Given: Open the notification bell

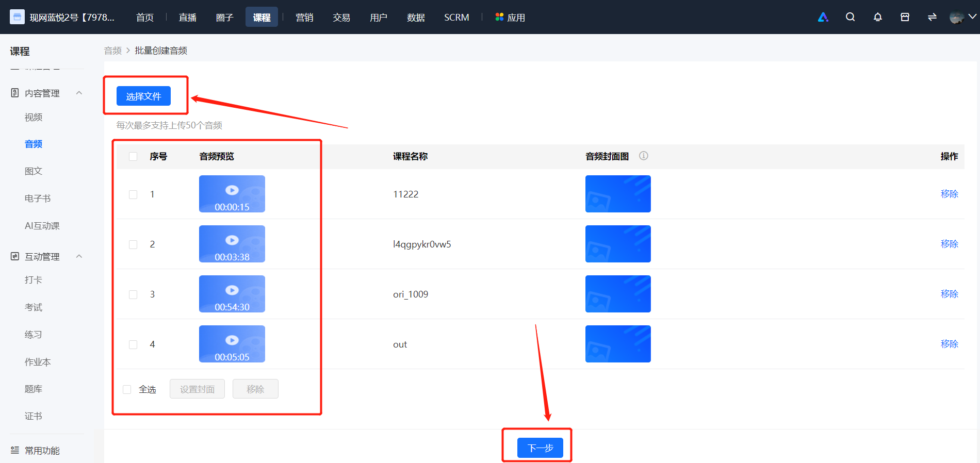Looking at the screenshot, I should (x=877, y=17).
